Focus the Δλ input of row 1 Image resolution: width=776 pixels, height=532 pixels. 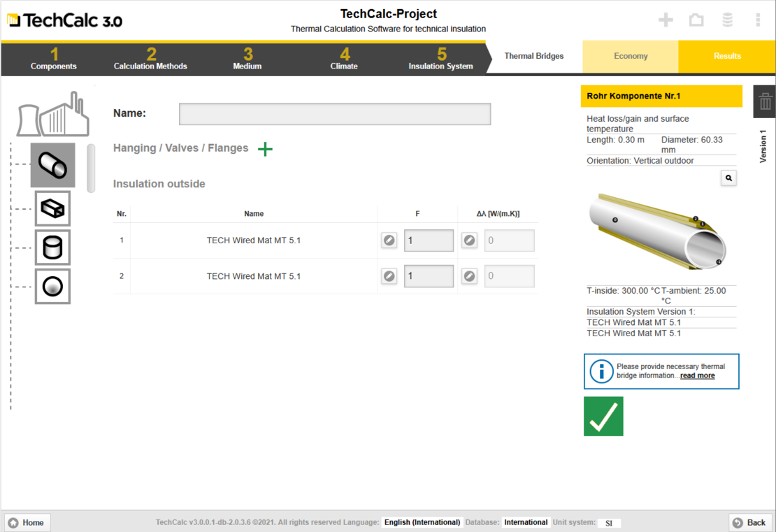click(509, 240)
